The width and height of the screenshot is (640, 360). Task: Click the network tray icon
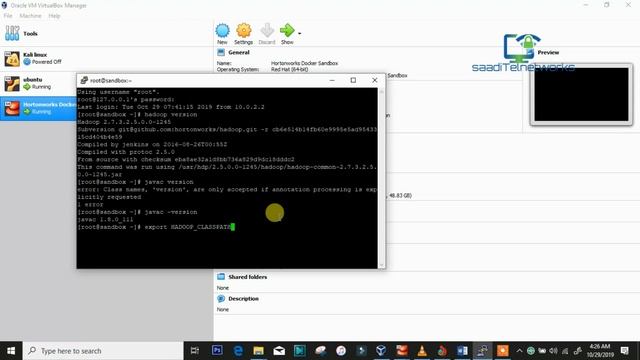coord(565,351)
